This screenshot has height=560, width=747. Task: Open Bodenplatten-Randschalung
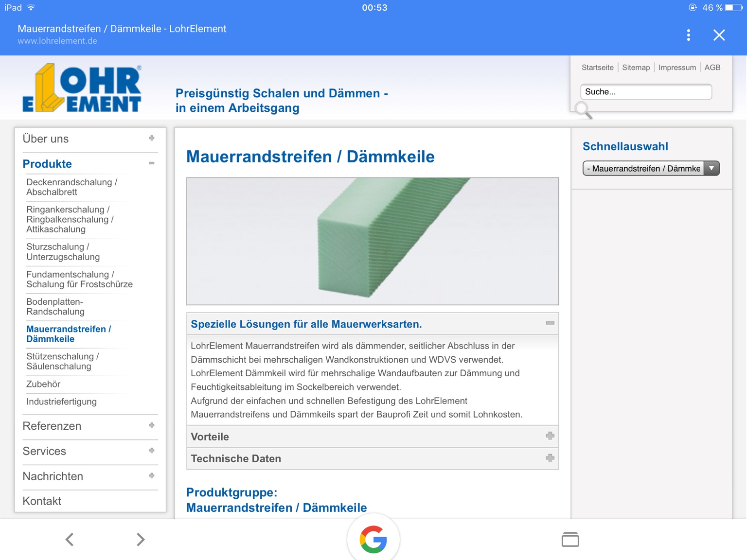[x=55, y=307]
